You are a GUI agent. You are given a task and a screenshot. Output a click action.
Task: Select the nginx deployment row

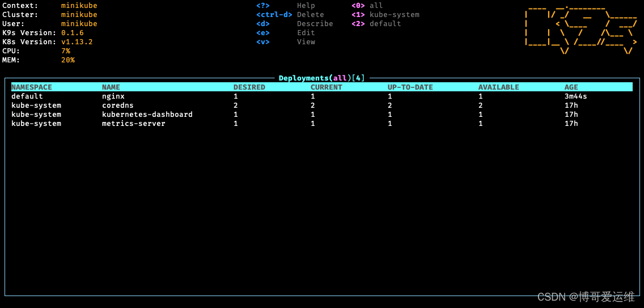pos(113,96)
